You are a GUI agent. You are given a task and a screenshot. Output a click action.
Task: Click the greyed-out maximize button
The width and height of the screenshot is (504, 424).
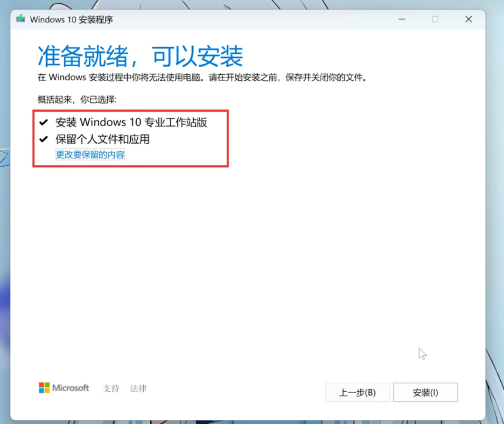pos(435,19)
